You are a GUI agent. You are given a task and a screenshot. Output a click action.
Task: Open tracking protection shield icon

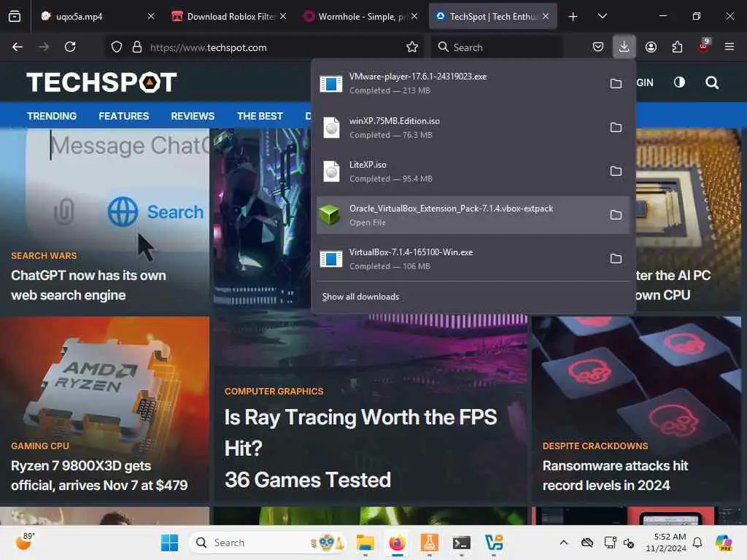[x=117, y=47]
